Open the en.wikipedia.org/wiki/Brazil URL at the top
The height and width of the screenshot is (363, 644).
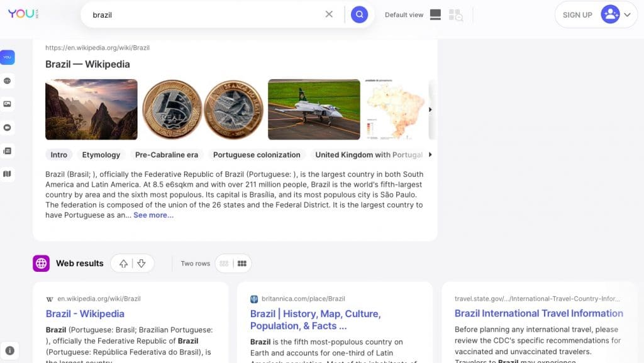(x=97, y=48)
